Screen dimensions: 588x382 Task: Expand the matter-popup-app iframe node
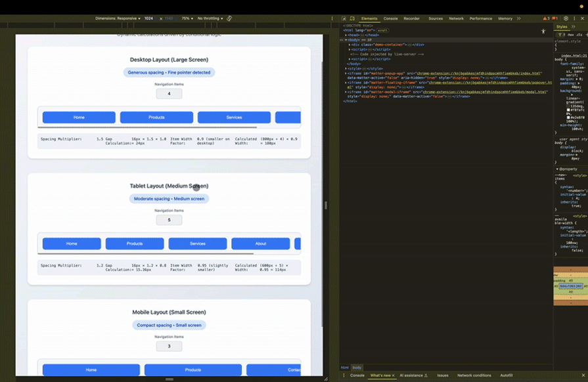click(x=346, y=74)
